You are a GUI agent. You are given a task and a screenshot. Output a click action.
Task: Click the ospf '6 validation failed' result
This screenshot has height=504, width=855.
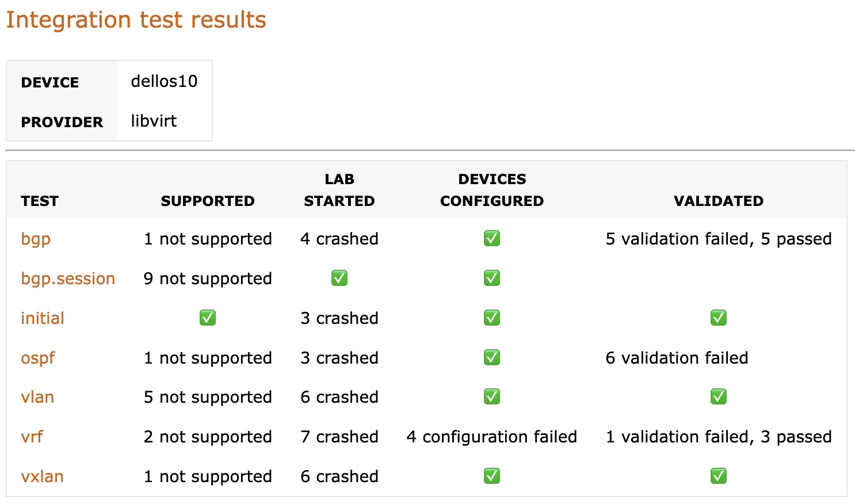(677, 358)
